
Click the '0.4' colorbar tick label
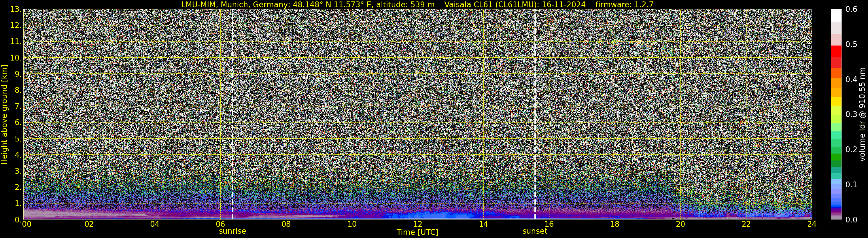pos(852,80)
